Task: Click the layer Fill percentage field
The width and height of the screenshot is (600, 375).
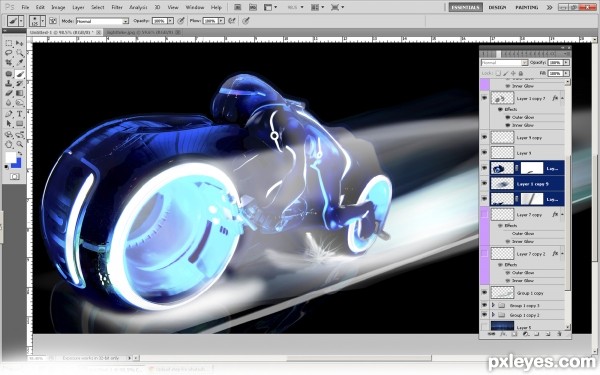Action: click(x=555, y=73)
